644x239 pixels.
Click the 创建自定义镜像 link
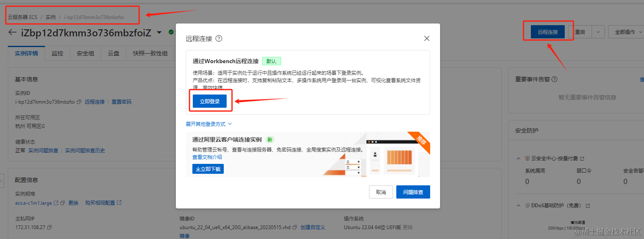point(313,227)
